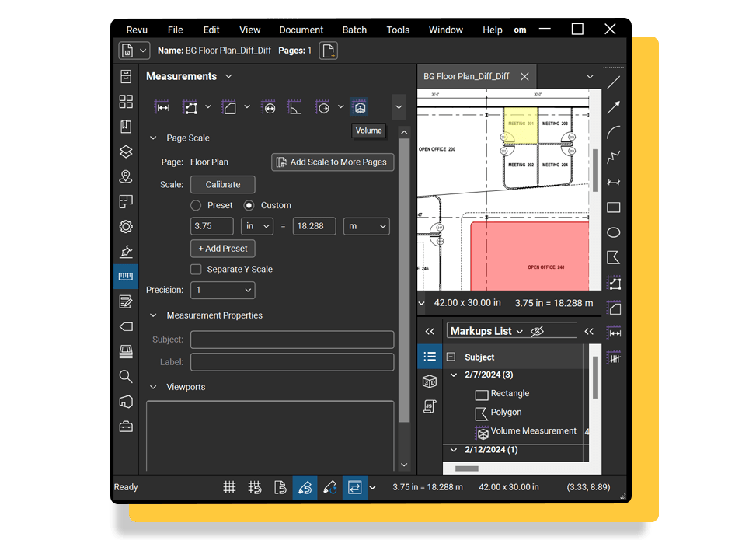Select the Length measurement tool
Viewport: 756px width, 540px height.
(161, 106)
